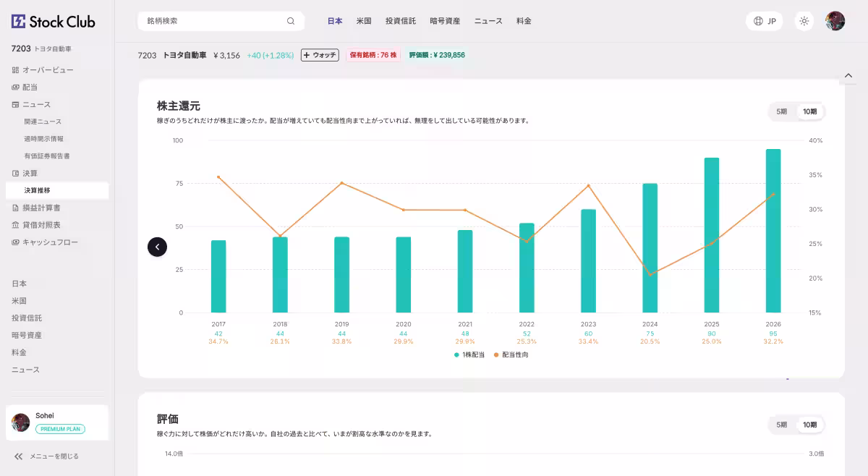Click 投資信託 link in lower sidebar
Viewport: 868px width, 476px height.
click(27, 318)
